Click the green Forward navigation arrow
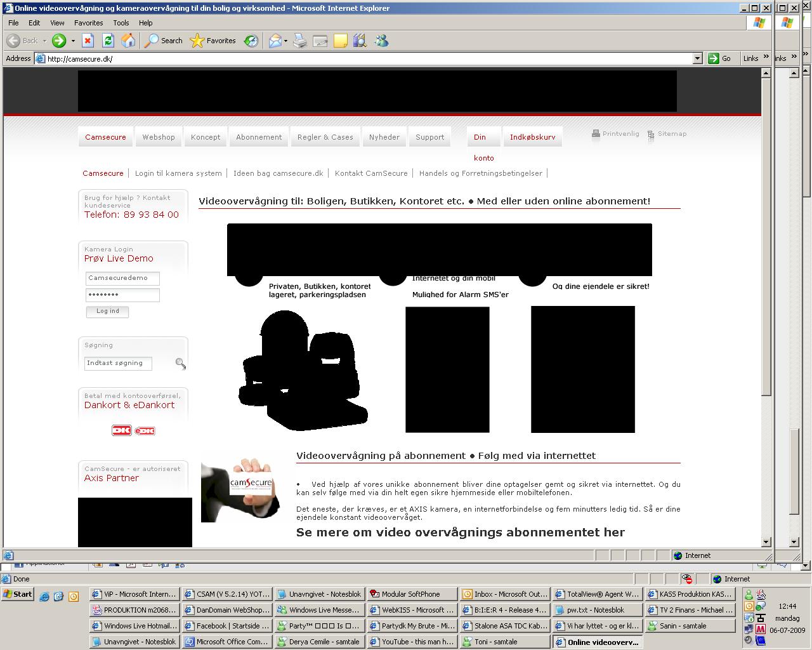Viewport: 812px width, 650px height. click(59, 41)
